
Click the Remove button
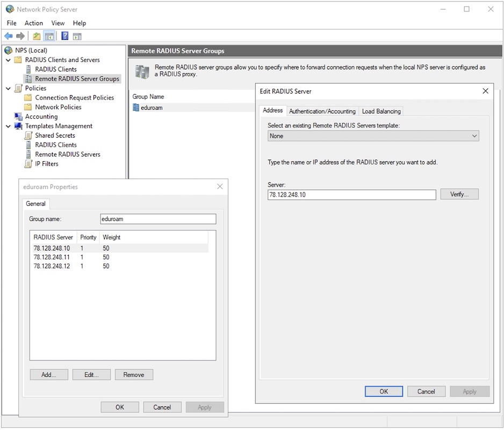pyautogui.click(x=134, y=375)
